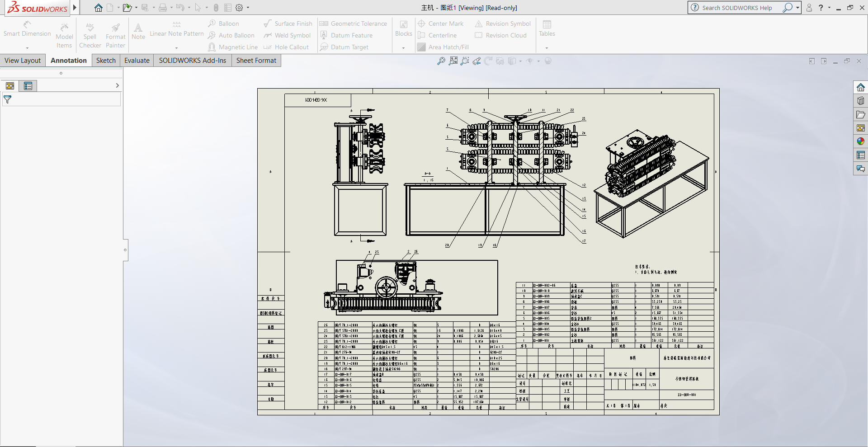
Task: Open the Custom Properties task pane tab
Action: pyautogui.click(x=861, y=155)
